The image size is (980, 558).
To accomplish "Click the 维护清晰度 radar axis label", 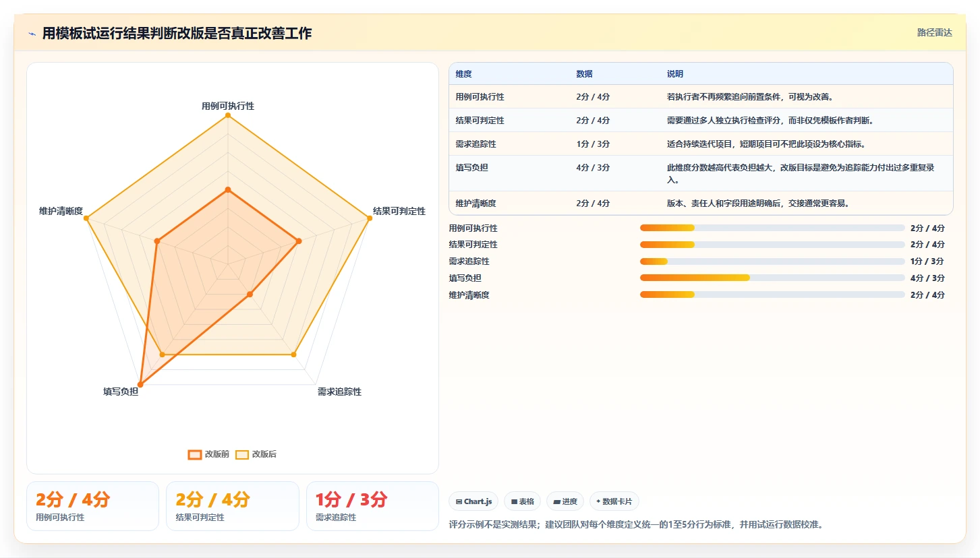I will [61, 212].
